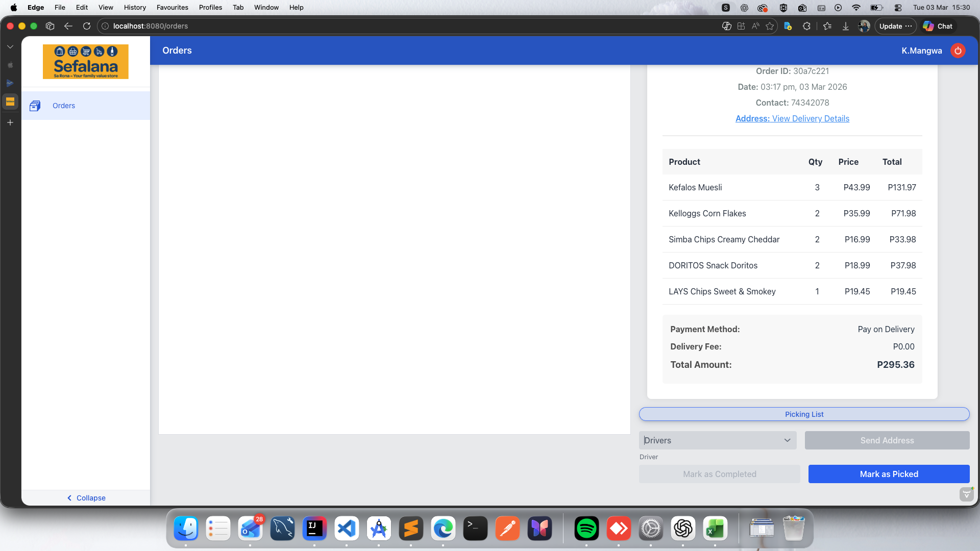Screen dimensions: 980x551
Task: Click the browser back arrow
Action: click(x=68, y=26)
